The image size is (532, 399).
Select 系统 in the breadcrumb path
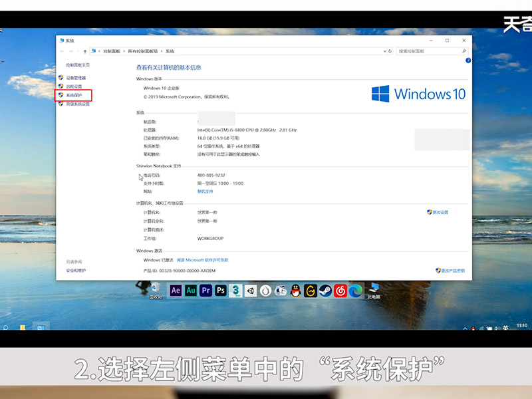coord(170,51)
